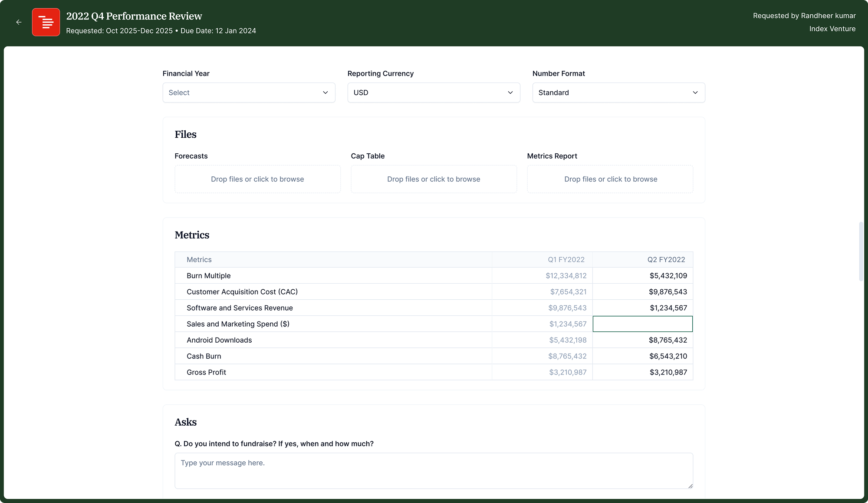
Task: Click the Gross Profit row label
Action: pyautogui.click(x=206, y=372)
